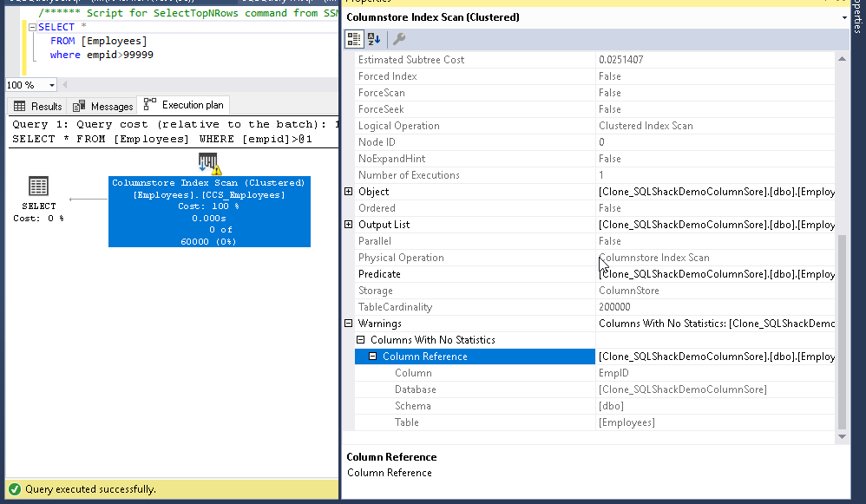Select the Ordered property row
The width and height of the screenshot is (866, 504).
(594, 208)
